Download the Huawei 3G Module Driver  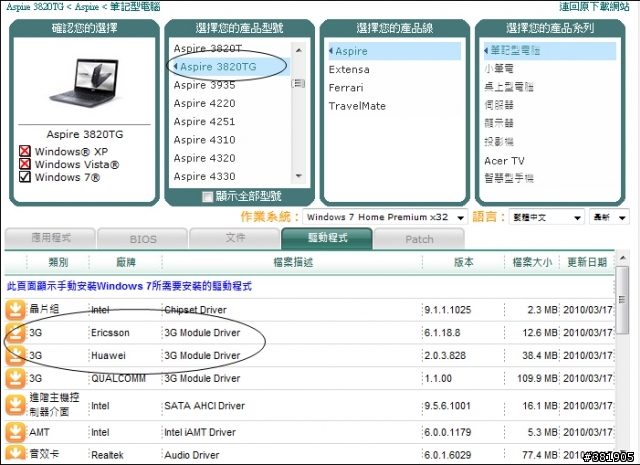pyautogui.click(x=15, y=355)
